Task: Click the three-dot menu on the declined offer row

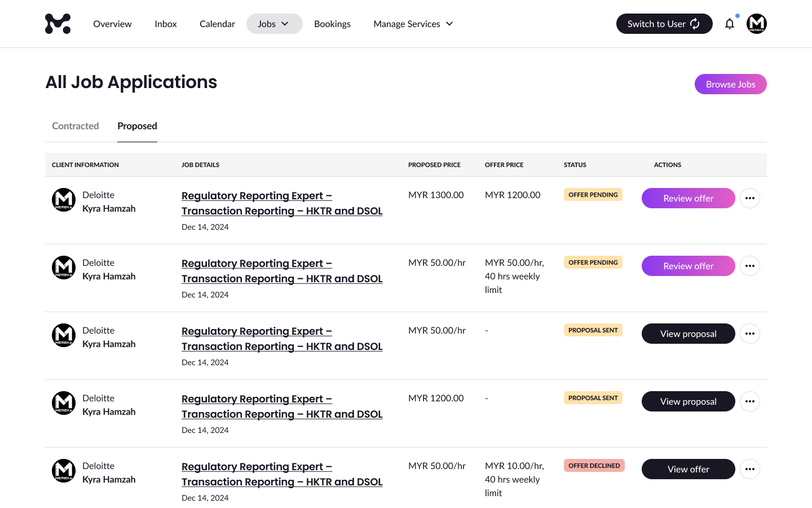Action: (749, 469)
